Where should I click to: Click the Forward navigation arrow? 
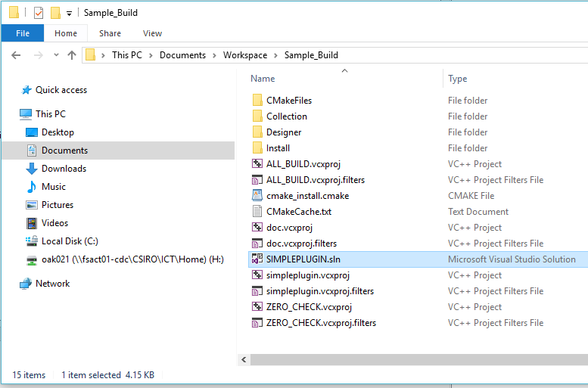39,55
